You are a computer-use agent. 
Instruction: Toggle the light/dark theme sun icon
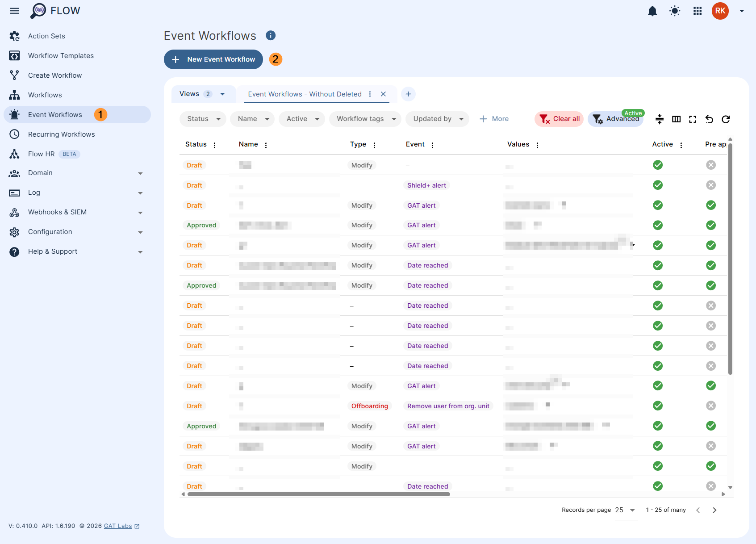[675, 11]
